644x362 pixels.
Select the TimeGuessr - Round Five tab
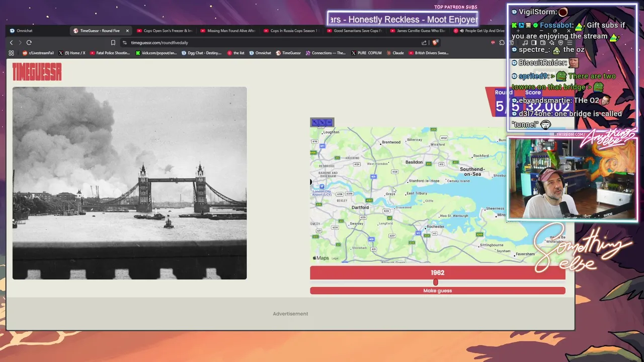[100, 31]
